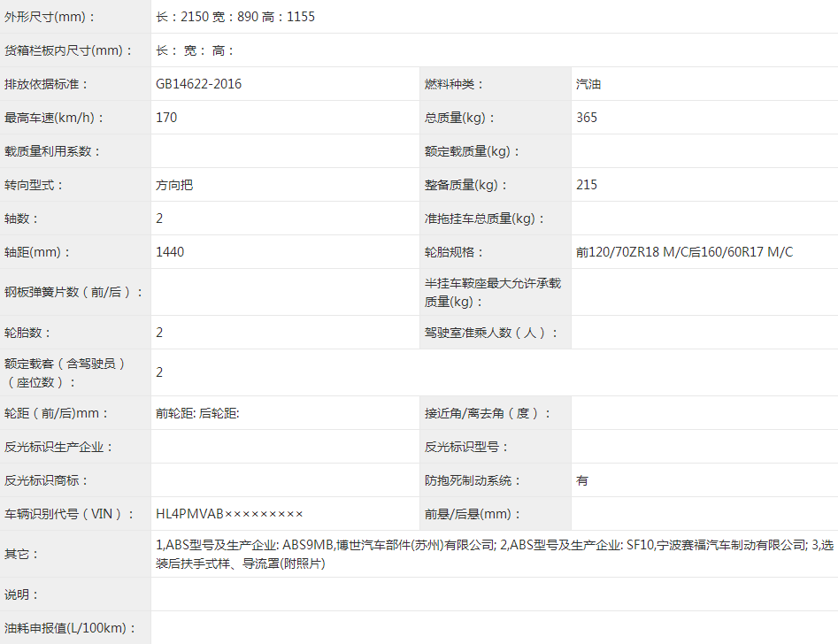Click the max speed value 170
The image size is (838, 644).
point(166,118)
